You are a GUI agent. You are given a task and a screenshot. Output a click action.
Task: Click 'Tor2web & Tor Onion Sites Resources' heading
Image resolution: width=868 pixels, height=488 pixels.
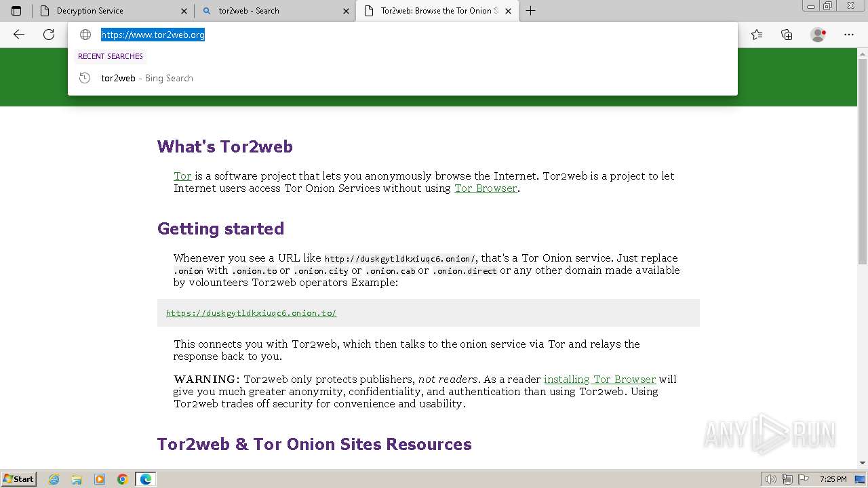point(314,444)
